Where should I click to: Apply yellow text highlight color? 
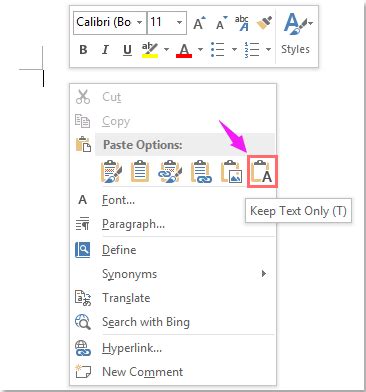click(x=150, y=50)
